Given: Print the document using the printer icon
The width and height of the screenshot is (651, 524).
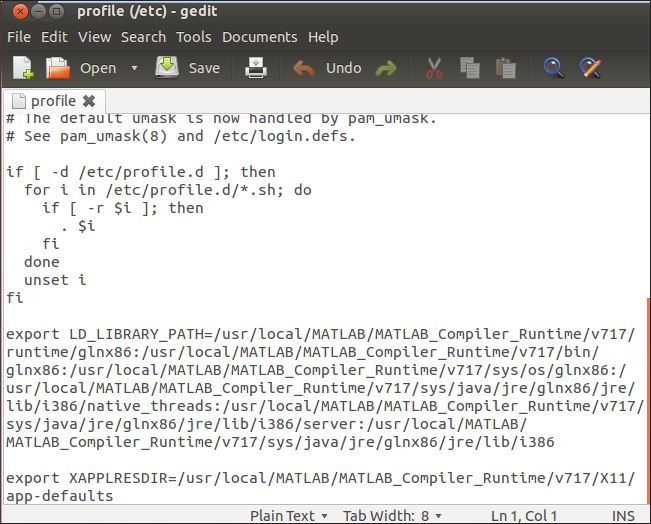Looking at the screenshot, I should [x=256, y=68].
